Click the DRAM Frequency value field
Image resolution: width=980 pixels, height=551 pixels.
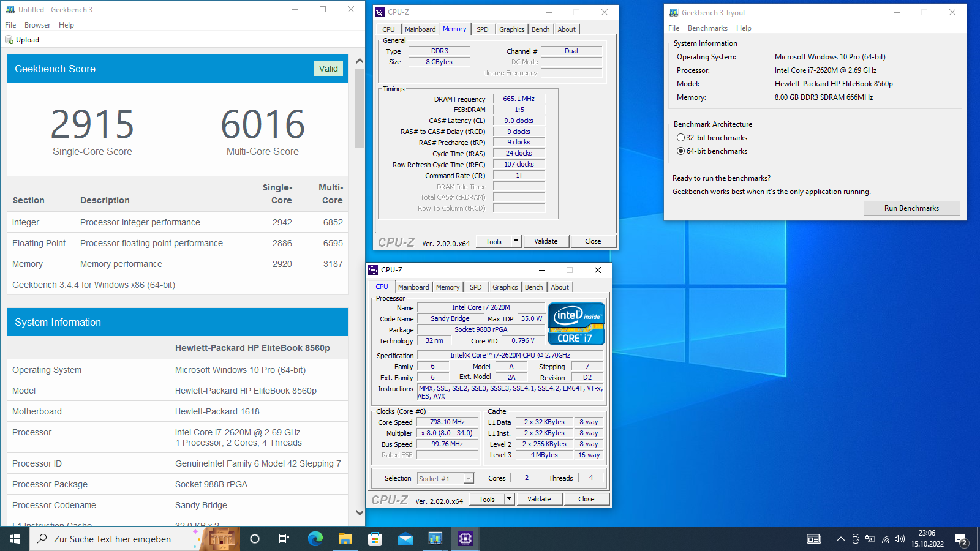[519, 99]
